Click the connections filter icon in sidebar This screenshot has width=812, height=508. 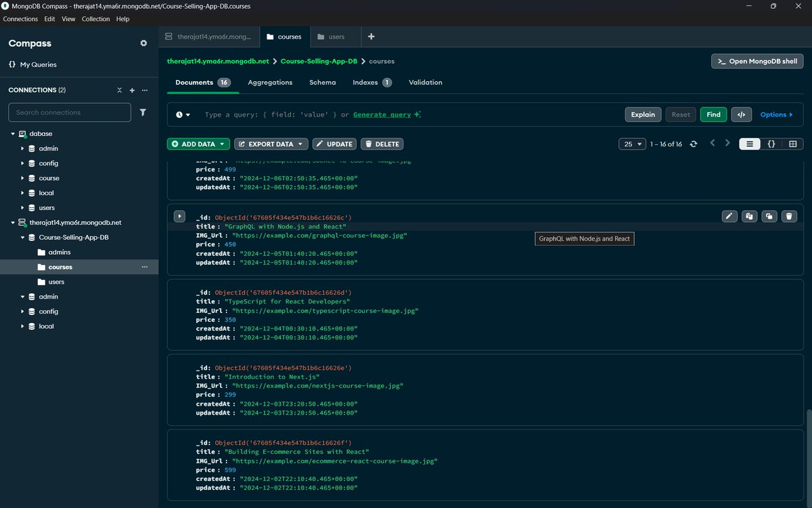point(143,112)
